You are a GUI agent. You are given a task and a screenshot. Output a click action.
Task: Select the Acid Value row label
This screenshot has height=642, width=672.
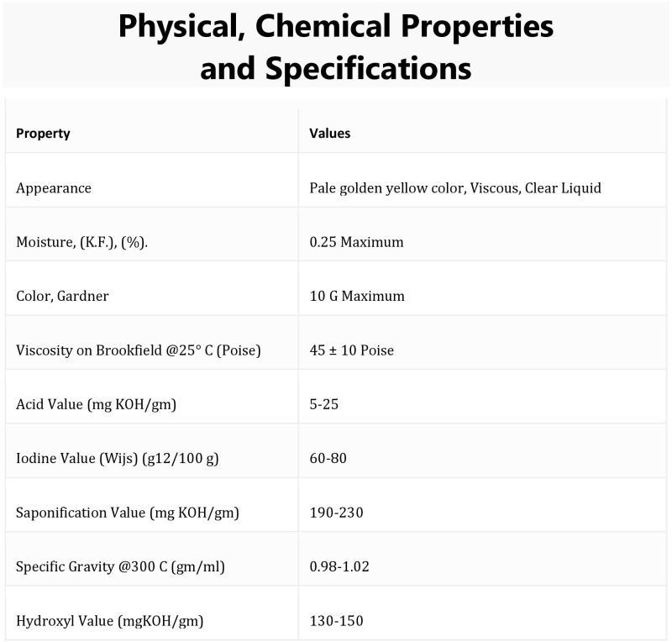pos(96,404)
